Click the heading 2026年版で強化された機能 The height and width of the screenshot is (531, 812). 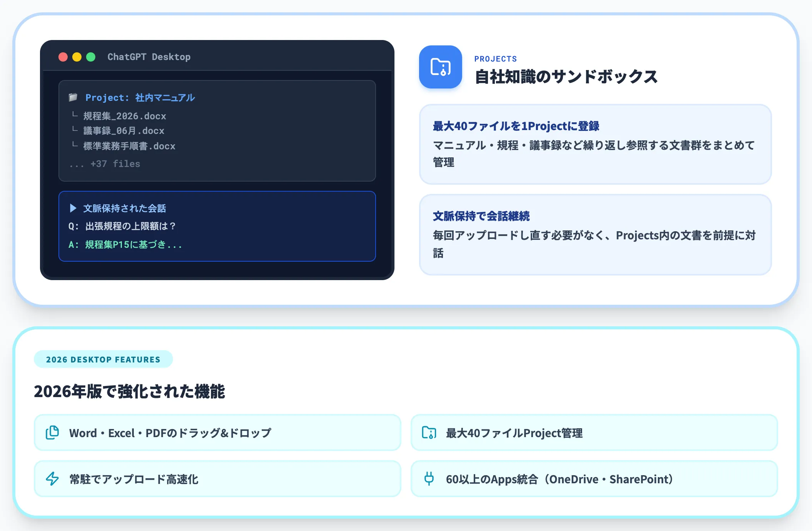click(x=130, y=391)
